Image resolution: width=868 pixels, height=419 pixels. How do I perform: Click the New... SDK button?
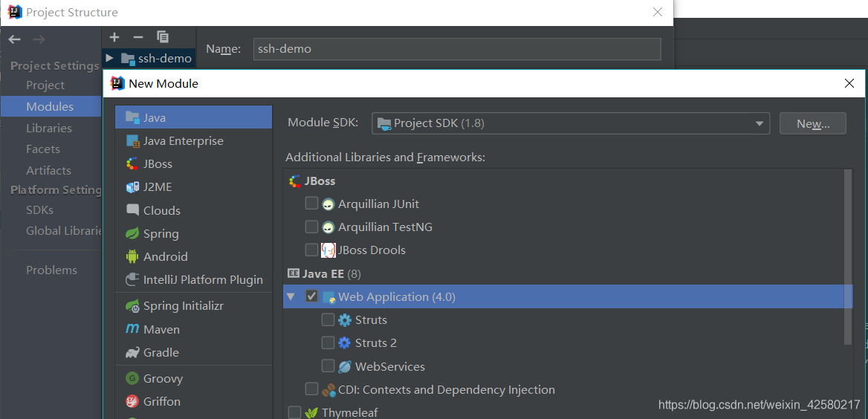click(813, 123)
